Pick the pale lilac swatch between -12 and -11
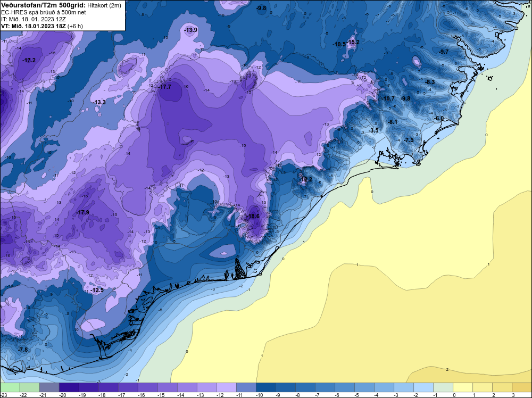The height and width of the screenshot is (398, 532). tap(227, 387)
